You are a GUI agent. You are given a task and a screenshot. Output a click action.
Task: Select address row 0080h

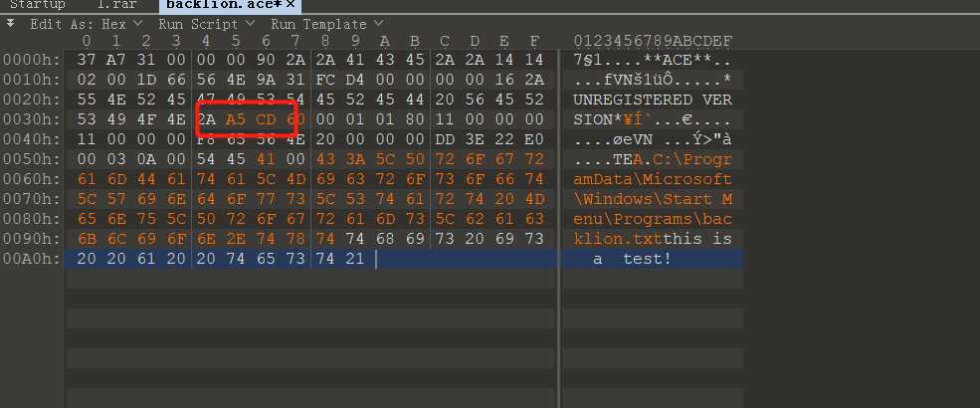pos(32,219)
